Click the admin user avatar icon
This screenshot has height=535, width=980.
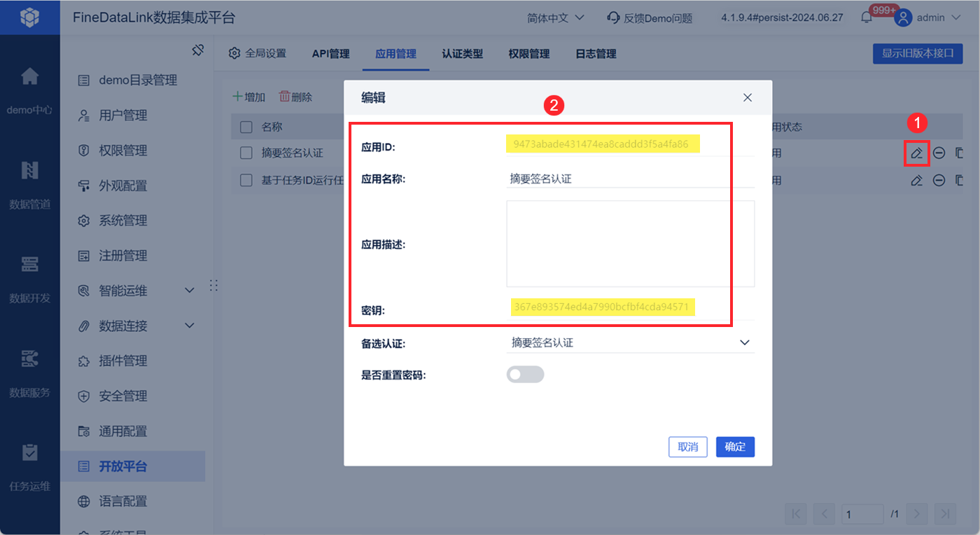[904, 18]
